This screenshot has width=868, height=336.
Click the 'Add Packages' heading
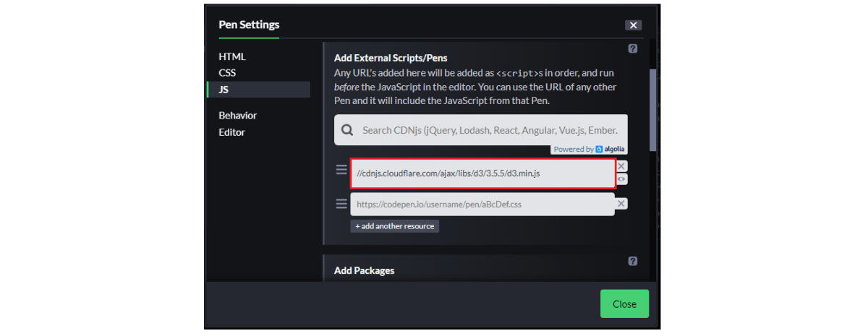(365, 271)
